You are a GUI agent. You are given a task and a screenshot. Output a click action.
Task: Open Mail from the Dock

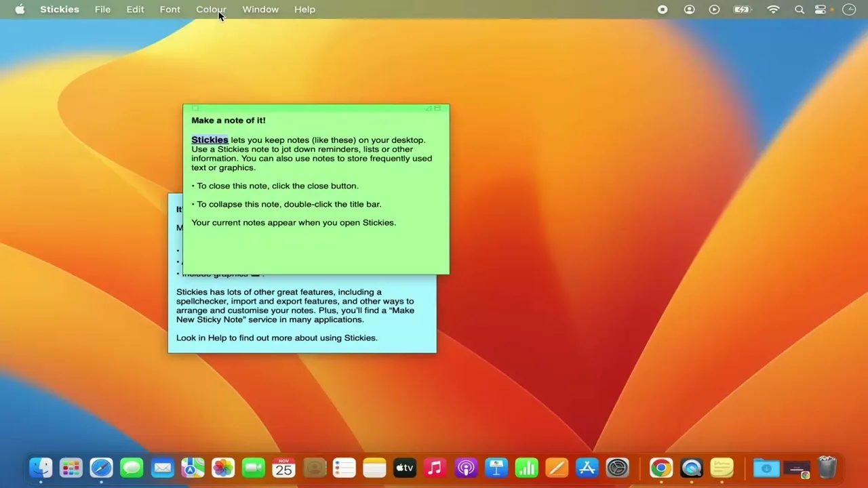coord(162,468)
